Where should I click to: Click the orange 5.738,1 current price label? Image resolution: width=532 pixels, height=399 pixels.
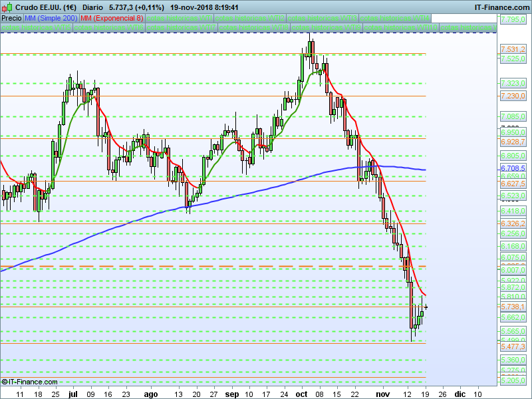pyautogui.click(x=513, y=307)
